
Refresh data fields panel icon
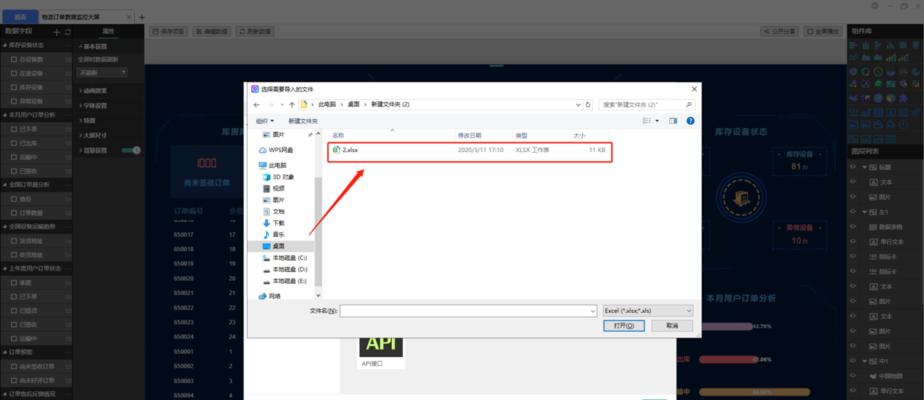[67, 31]
